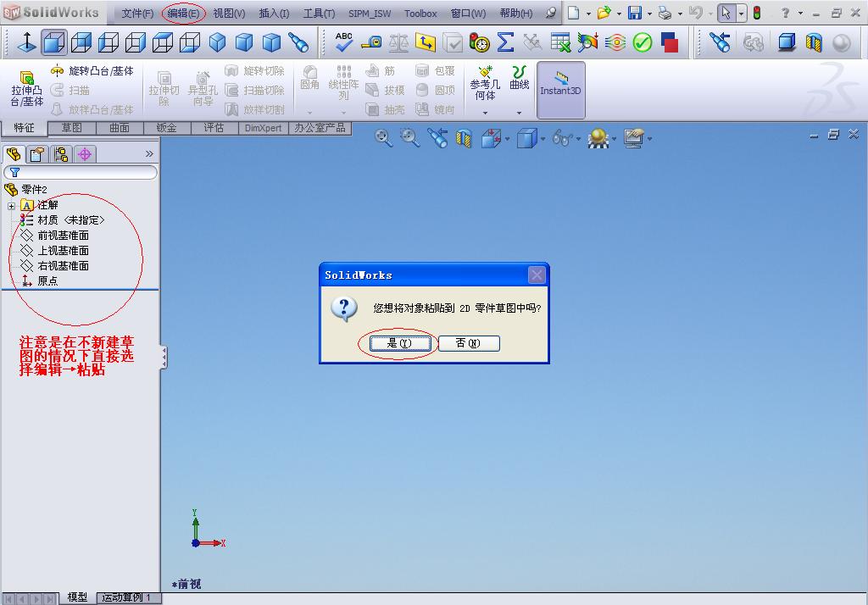The height and width of the screenshot is (605, 868).
Task: Switch to the DimXpert tab
Action: [263, 128]
